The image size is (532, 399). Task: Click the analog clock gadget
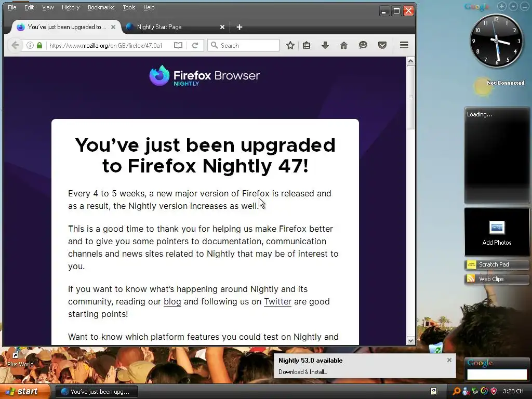pos(496,41)
